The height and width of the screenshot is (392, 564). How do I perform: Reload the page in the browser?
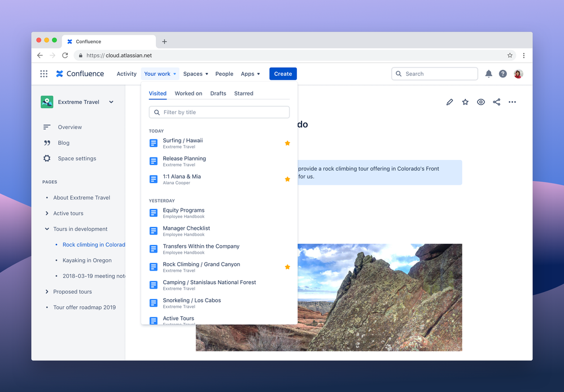[65, 55]
